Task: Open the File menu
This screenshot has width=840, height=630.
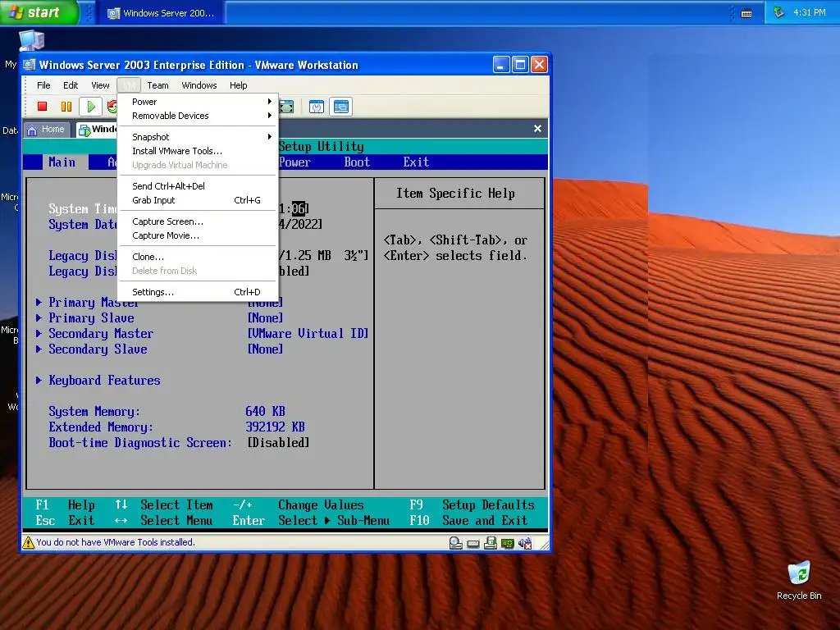Action: tap(43, 85)
